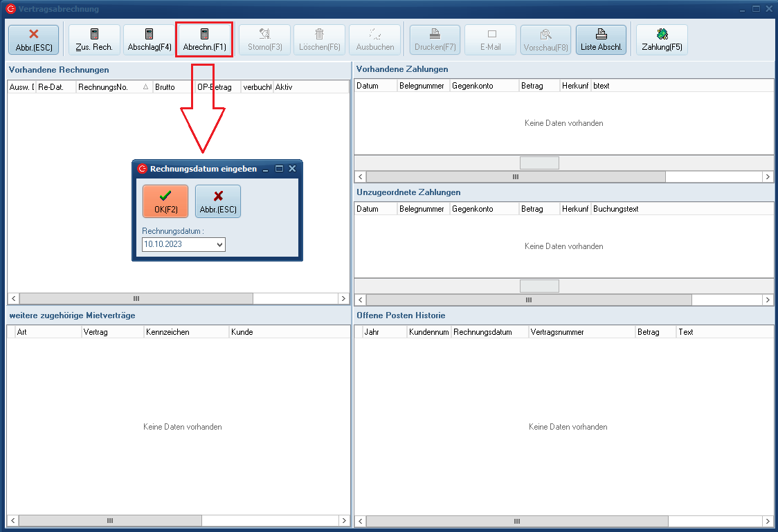Viewport: 778px width, 532px height.
Task: Click the Abbr.(ESC) toolbar button
Action: pyautogui.click(x=33, y=39)
